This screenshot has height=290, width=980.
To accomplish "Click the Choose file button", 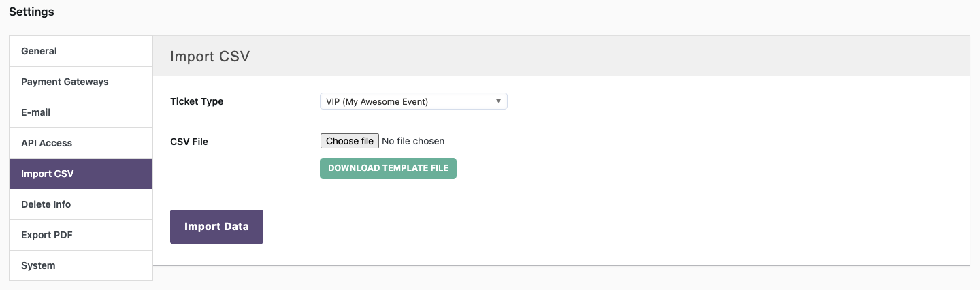I will point(349,141).
